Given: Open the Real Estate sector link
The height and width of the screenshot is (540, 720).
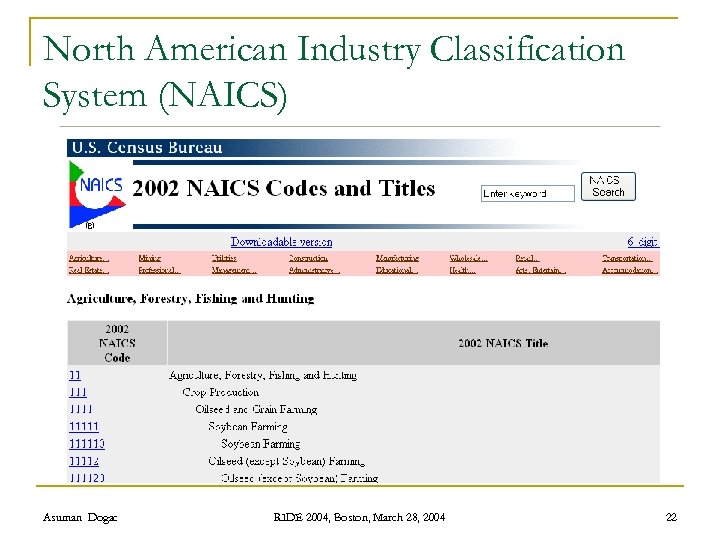Looking at the screenshot, I should click(89, 270).
